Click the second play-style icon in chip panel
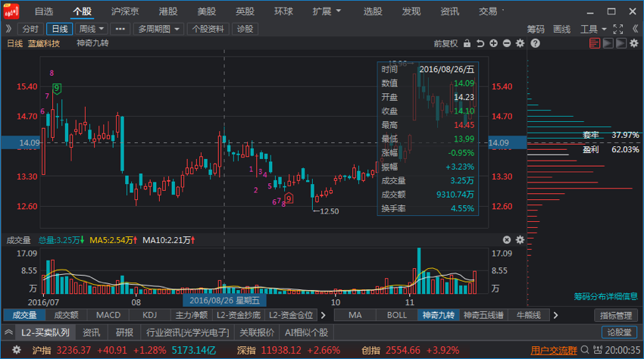 tap(621, 43)
